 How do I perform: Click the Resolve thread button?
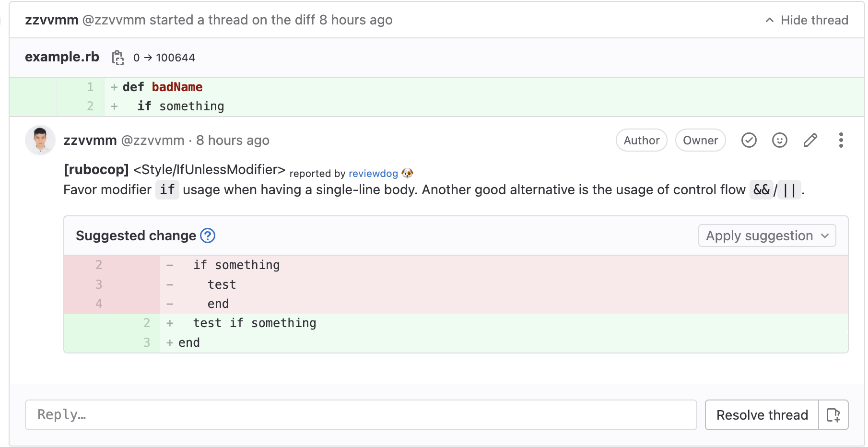coord(762,414)
